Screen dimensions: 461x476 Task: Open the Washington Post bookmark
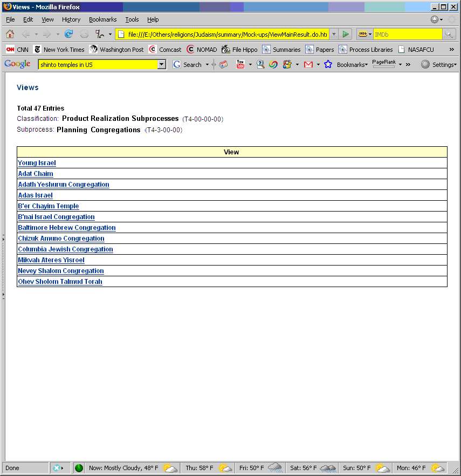pos(116,50)
